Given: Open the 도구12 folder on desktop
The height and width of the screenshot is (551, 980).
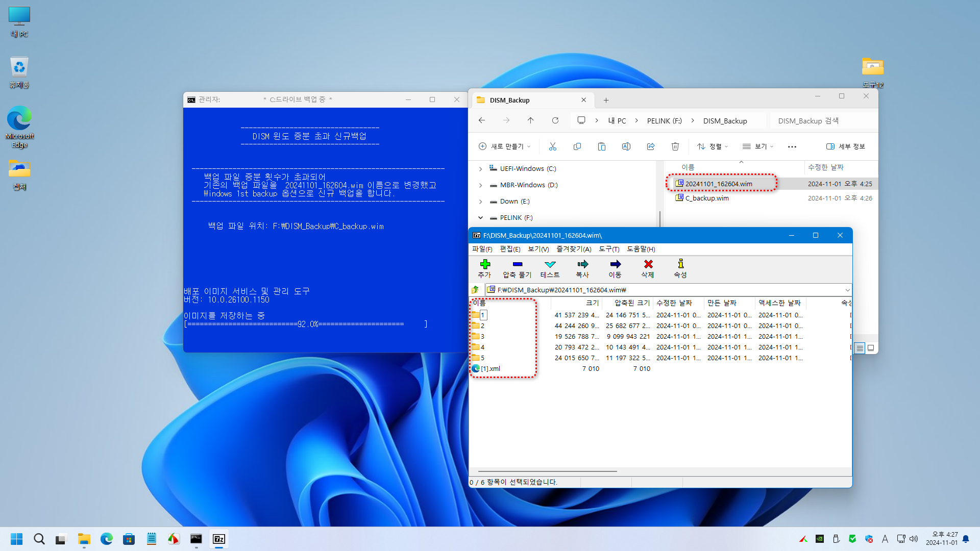Looking at the screenshot, I should 873,72.
